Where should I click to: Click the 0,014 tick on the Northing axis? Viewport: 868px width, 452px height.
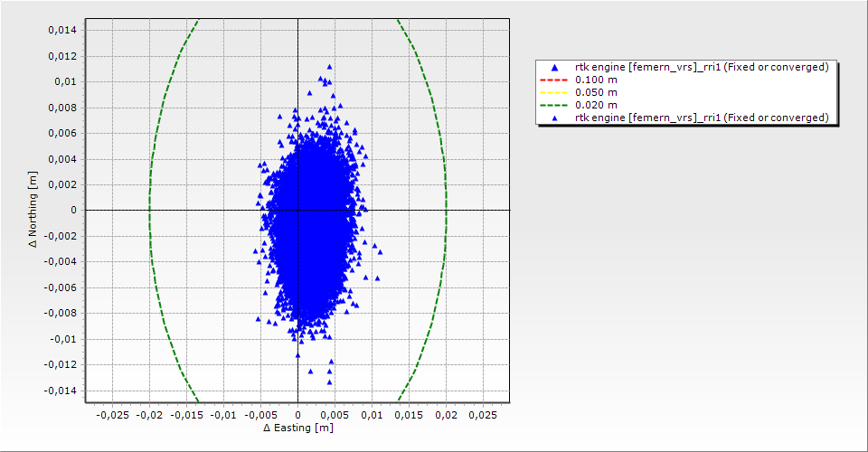[62, 30]
